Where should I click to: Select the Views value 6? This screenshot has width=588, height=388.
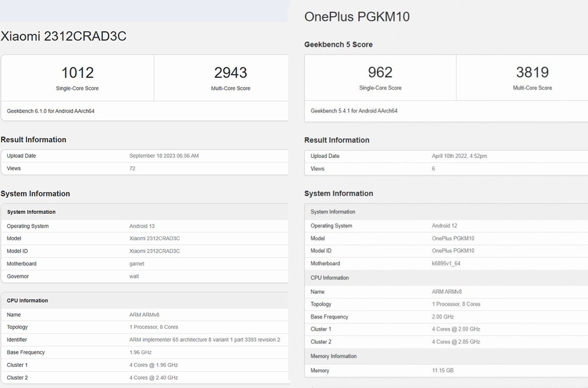(x=434, y=169)
